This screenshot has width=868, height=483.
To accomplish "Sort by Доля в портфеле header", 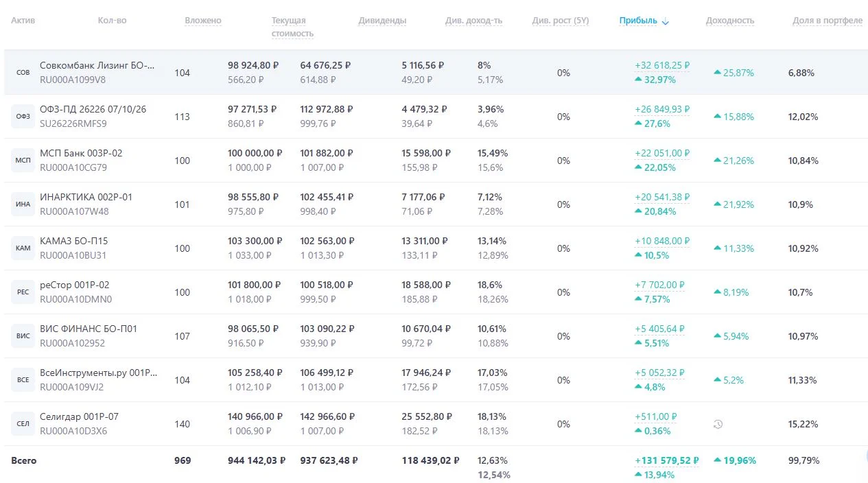I will tap(828, 21).
